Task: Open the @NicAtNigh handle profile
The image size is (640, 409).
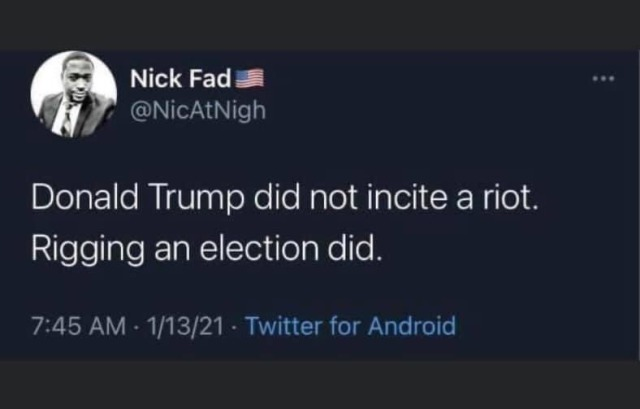Action: click(199, 110)
